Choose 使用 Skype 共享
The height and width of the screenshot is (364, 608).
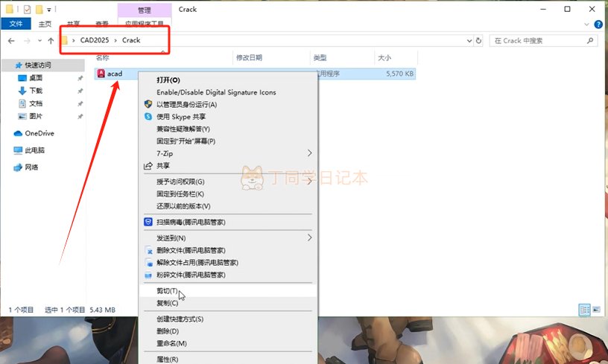click(x=229, y=117)
